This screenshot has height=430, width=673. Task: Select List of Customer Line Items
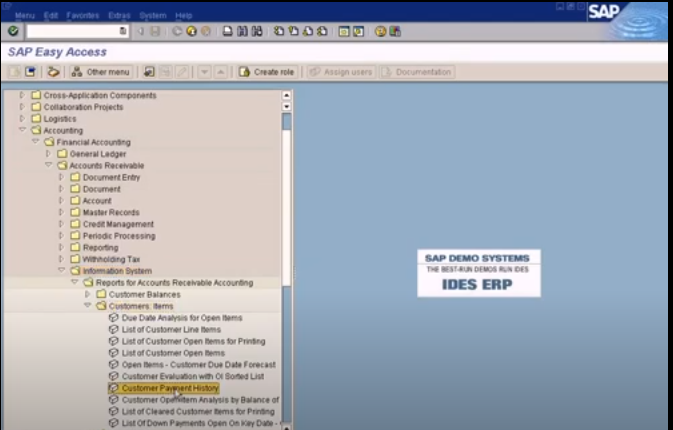(x=165, y=329)
